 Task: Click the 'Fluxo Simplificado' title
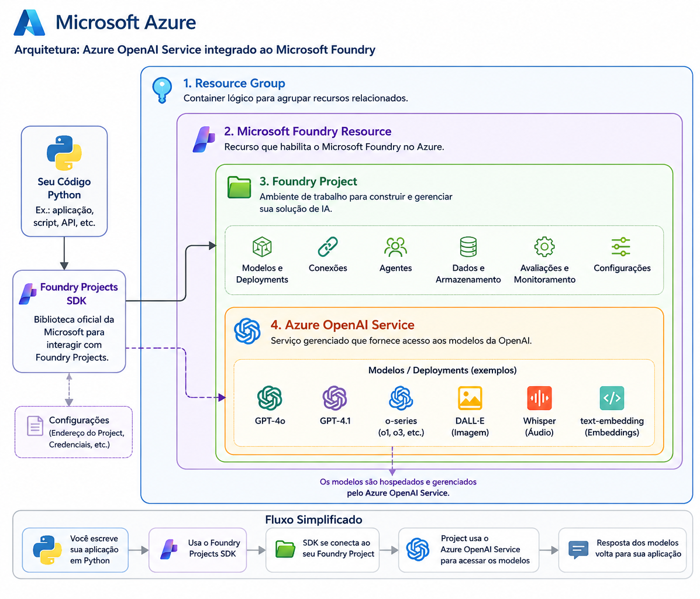click(x=313, y=519)
